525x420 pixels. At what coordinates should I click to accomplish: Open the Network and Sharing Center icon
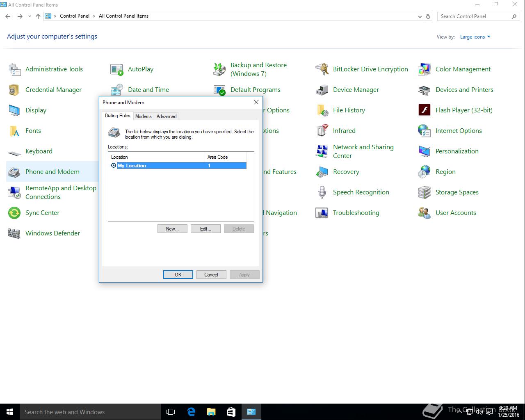322,151
